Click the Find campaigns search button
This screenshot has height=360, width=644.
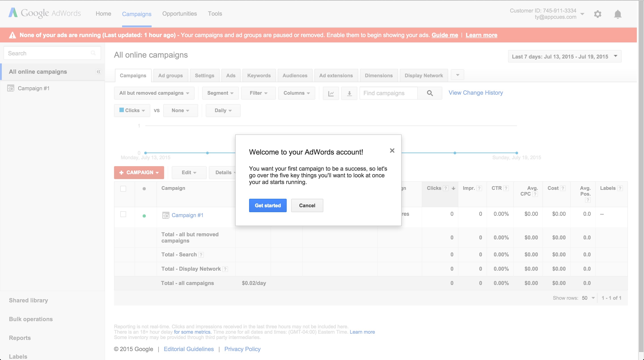point(430,93)
